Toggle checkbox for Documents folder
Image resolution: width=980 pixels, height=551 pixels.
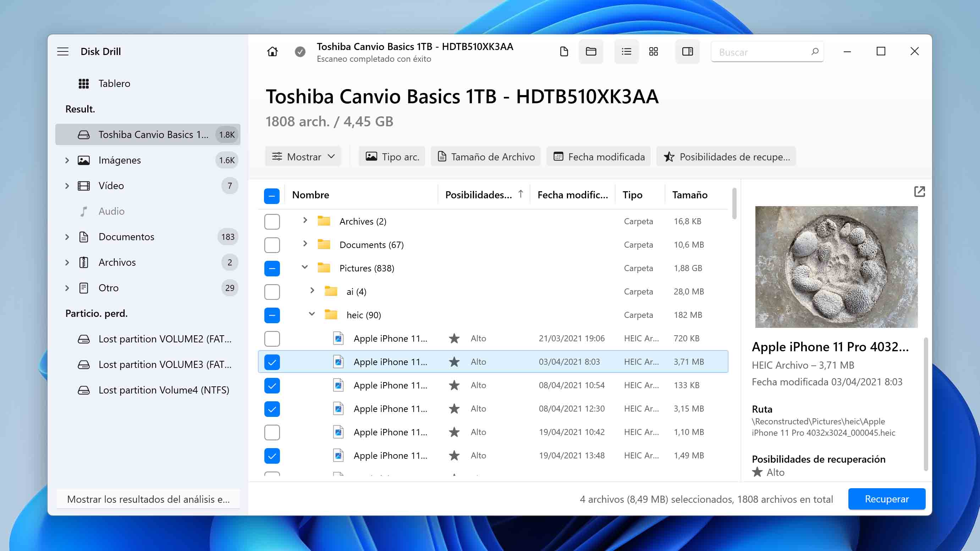(x=272, y=244)
